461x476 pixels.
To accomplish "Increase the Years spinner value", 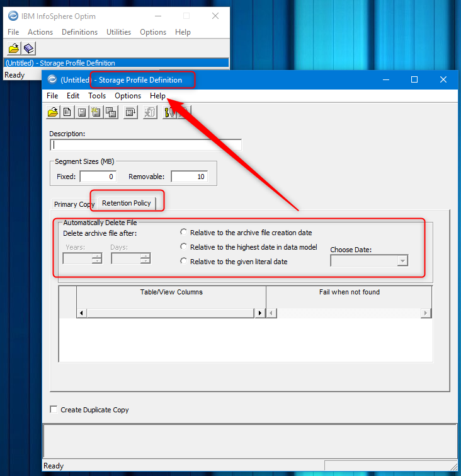I will [97, 256].
